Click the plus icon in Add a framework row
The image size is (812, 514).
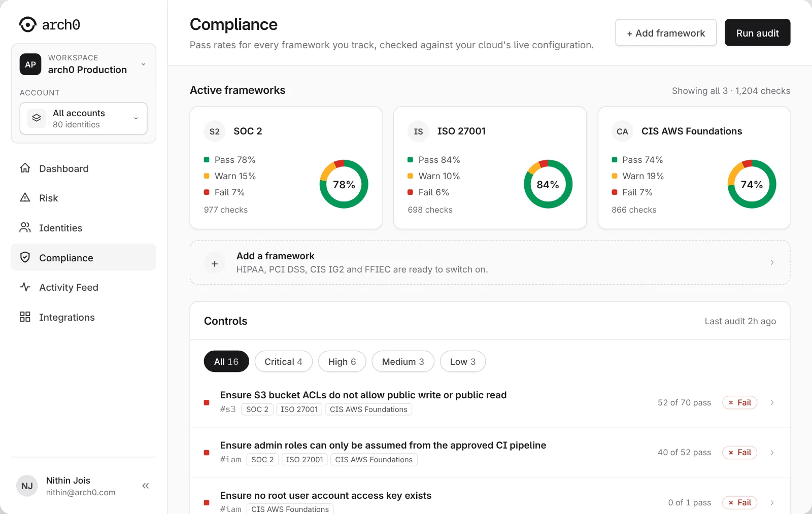(x=215, y=263)
